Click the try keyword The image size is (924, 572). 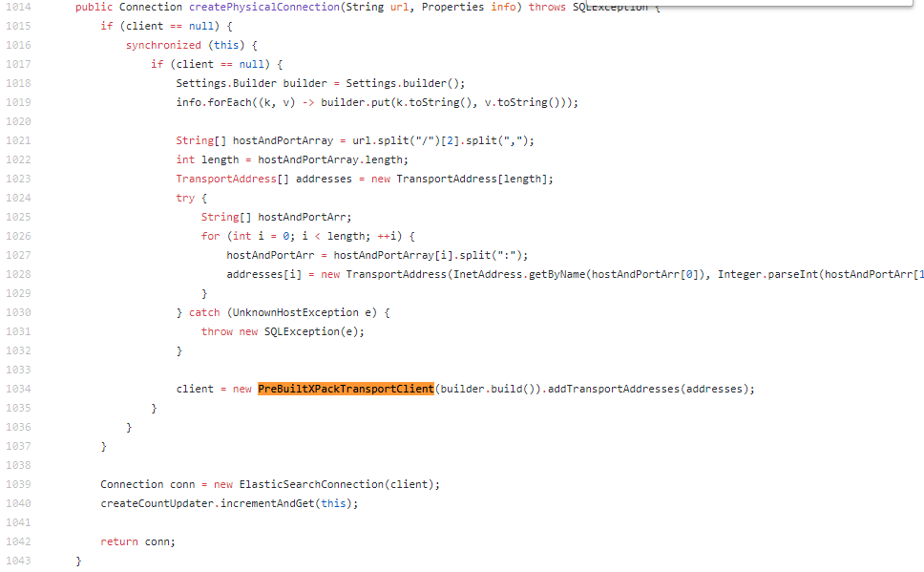tap(185, 198)
